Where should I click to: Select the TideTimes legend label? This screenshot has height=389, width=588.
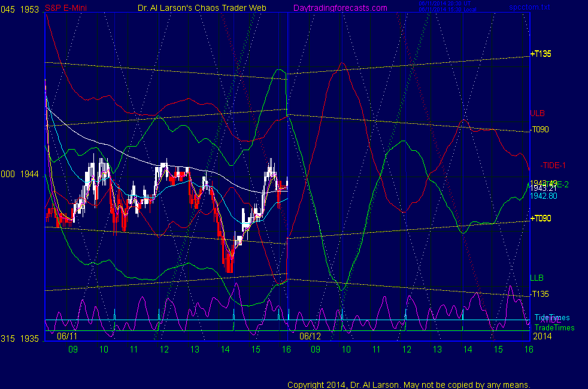tap(552, 317)
